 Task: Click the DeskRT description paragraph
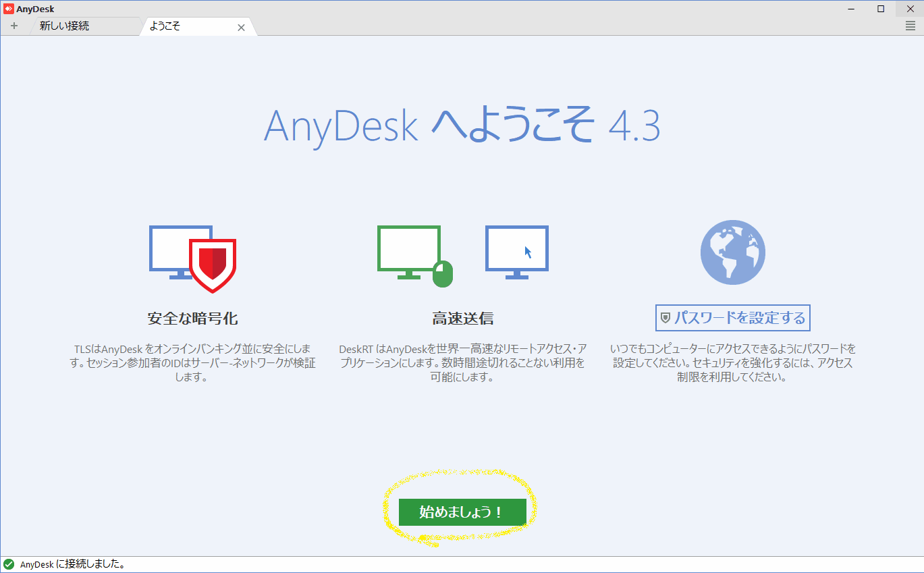[462, 363]
